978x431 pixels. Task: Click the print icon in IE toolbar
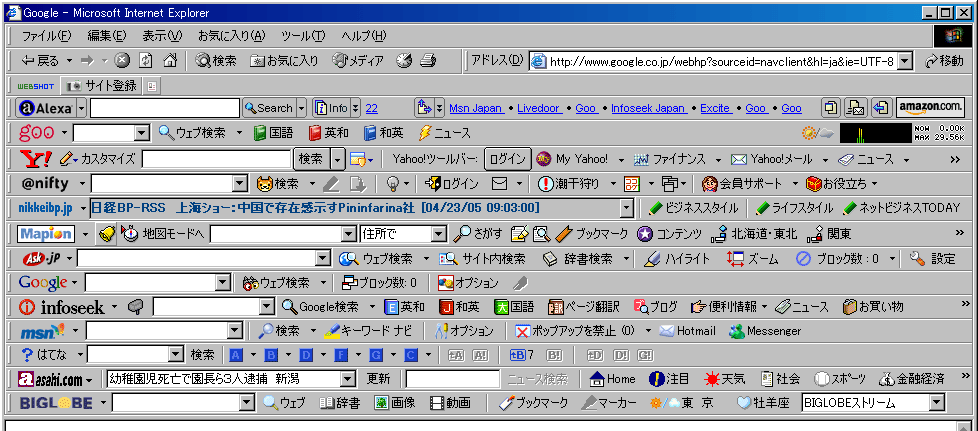(428, 61)
